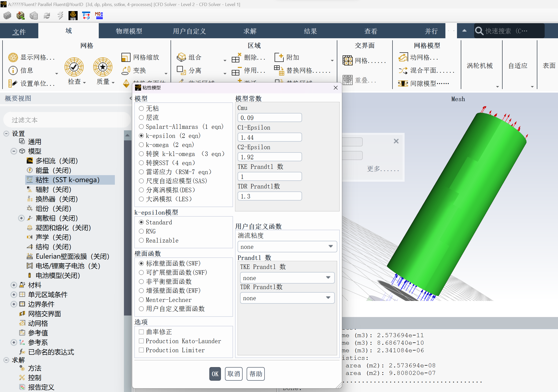Click the Gap Model (间隙模型) icon
The width and height of the screenshot is (558, 392).
click(403, 83)
